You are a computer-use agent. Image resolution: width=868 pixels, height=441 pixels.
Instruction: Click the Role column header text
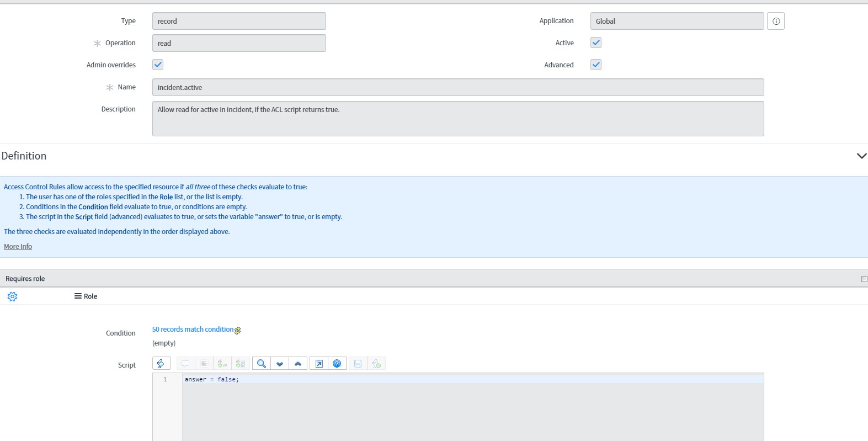[x=90, y=296]
